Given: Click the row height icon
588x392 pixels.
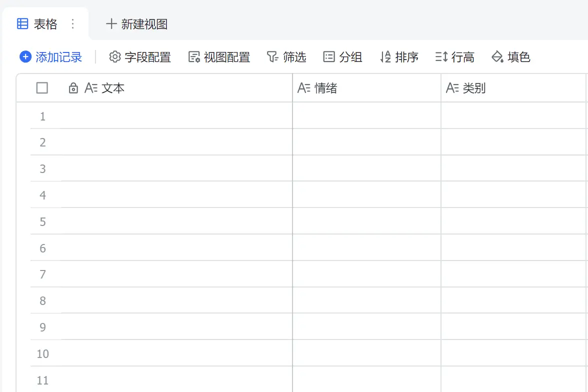Looking at the screenshot, I should pyautogui.click(x=441, y=57).
